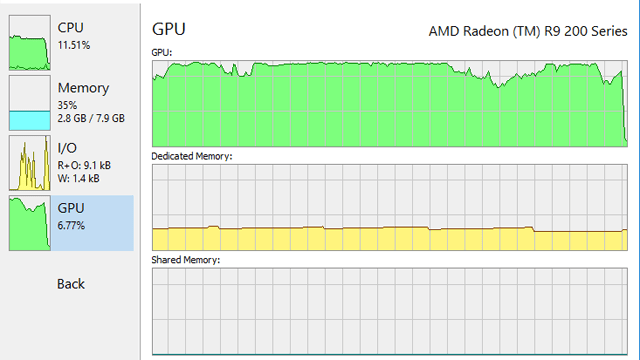Click the CPU mini graph thumbnail
This screenshot has width=640, height=360.
point(30,43)
